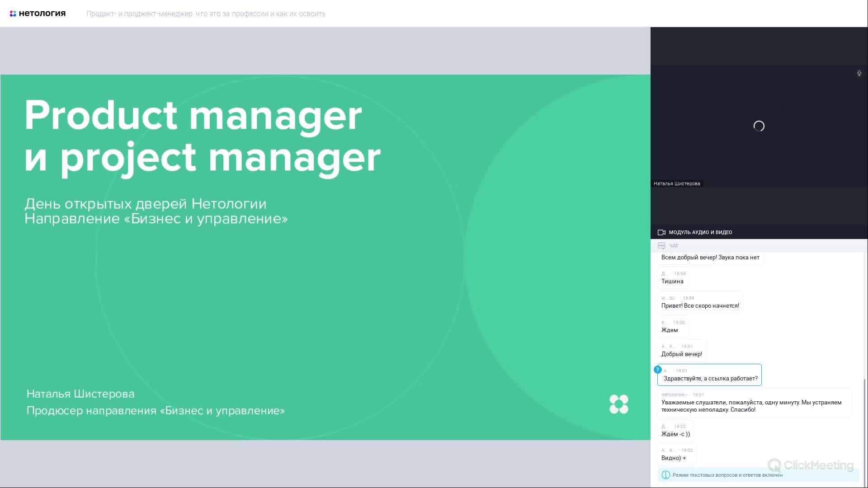Screen dimensions: 868x488
Task: Click the Наталья Шистерова video name label
Action: point(677,183)
